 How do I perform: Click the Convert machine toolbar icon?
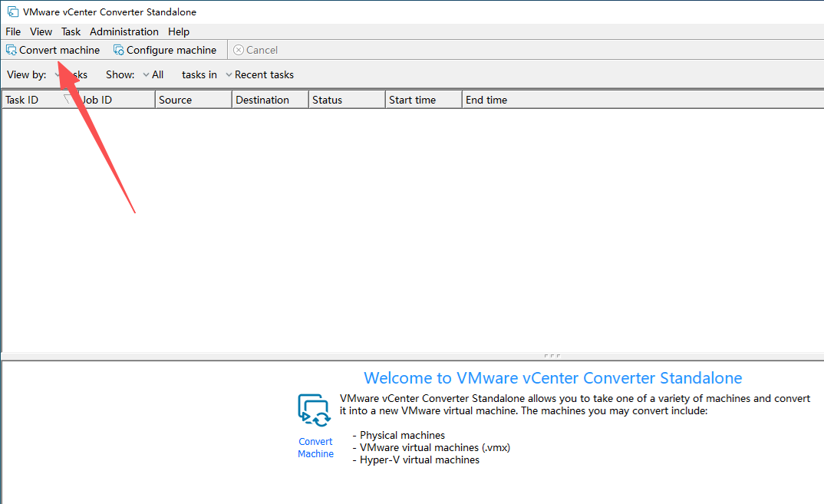[x=12, y=50]
